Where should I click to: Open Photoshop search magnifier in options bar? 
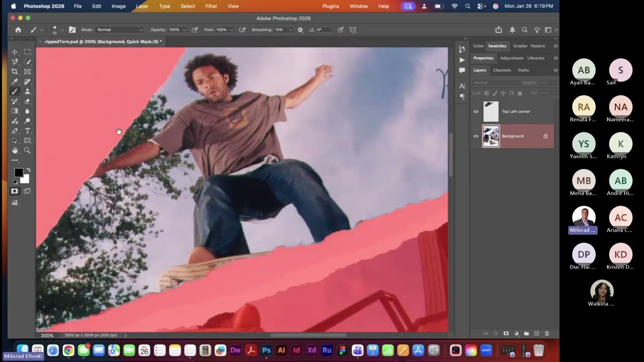pos(524,30)
